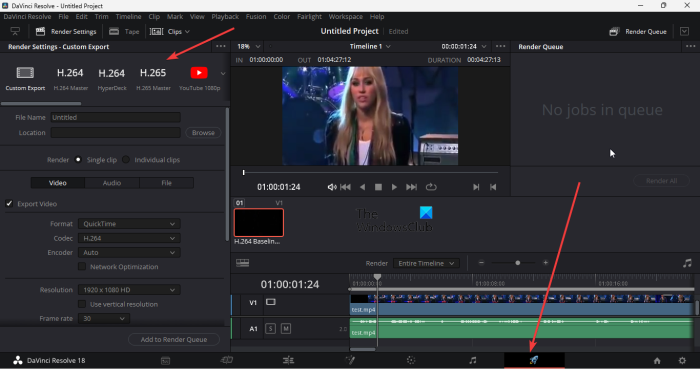Viewport: 700px width, 369px height.
Task: Switch to the Fusion page icon
Action: pyautogui.click(x=350, y=360)
